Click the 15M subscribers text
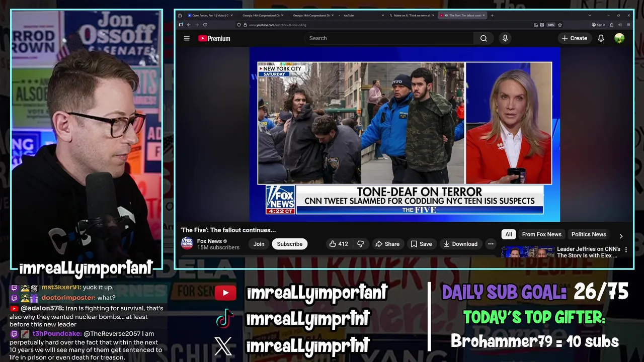The height and width of the screenshot is (362, 644). pos(218,247)
